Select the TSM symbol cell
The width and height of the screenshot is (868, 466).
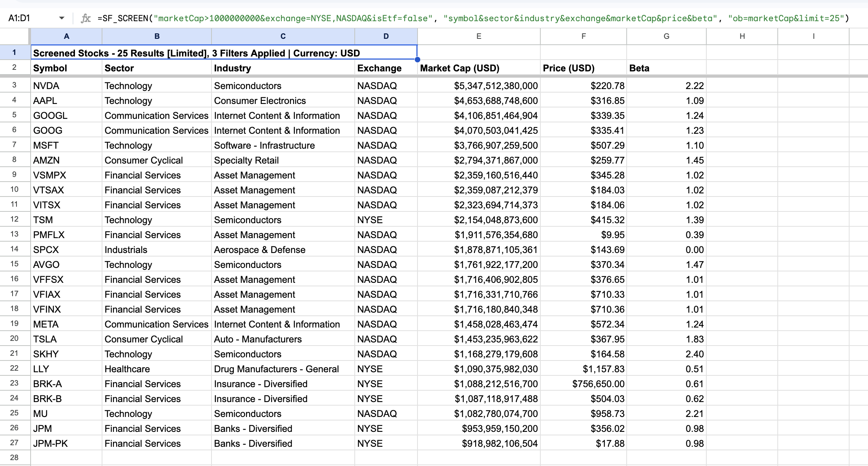pos(66,220)
